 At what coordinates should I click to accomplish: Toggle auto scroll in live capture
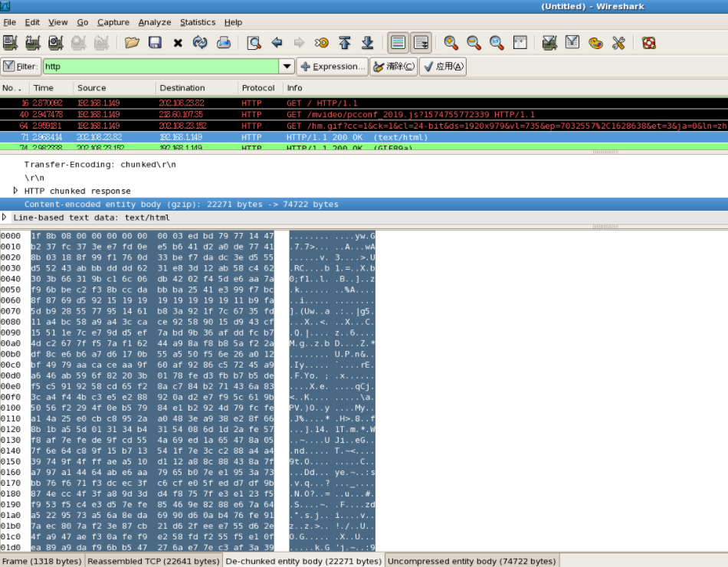pyautogui.click(x=421, y=43)
